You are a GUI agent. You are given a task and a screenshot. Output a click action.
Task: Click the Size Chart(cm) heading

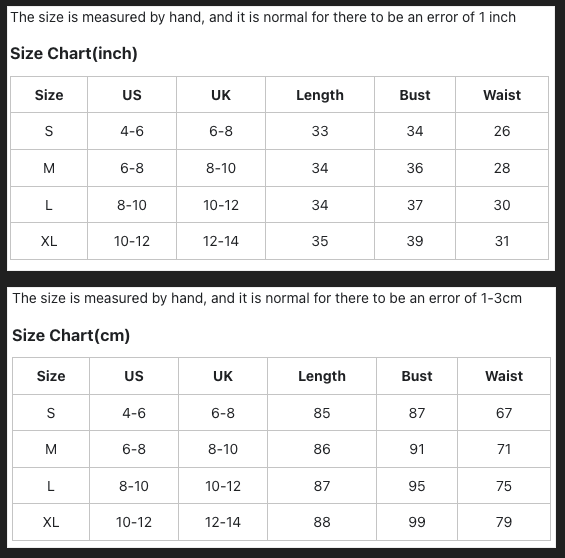(x=71, y=335)
